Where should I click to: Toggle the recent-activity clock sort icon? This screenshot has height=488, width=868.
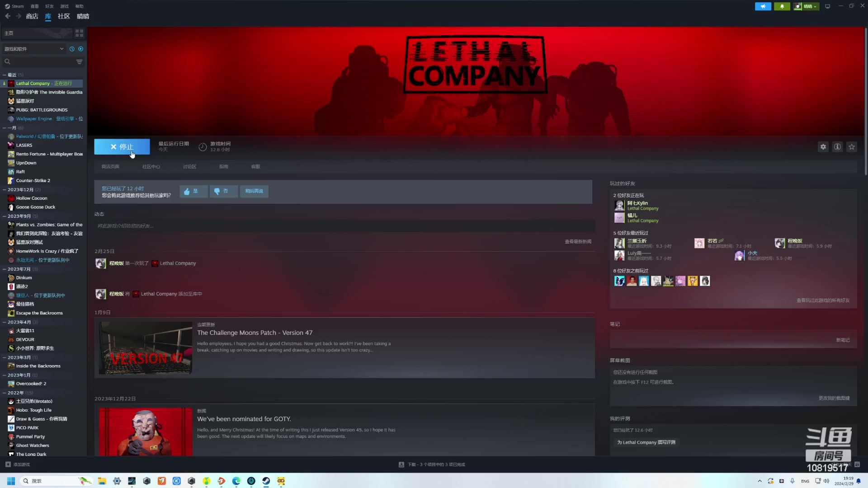(72, 49)
